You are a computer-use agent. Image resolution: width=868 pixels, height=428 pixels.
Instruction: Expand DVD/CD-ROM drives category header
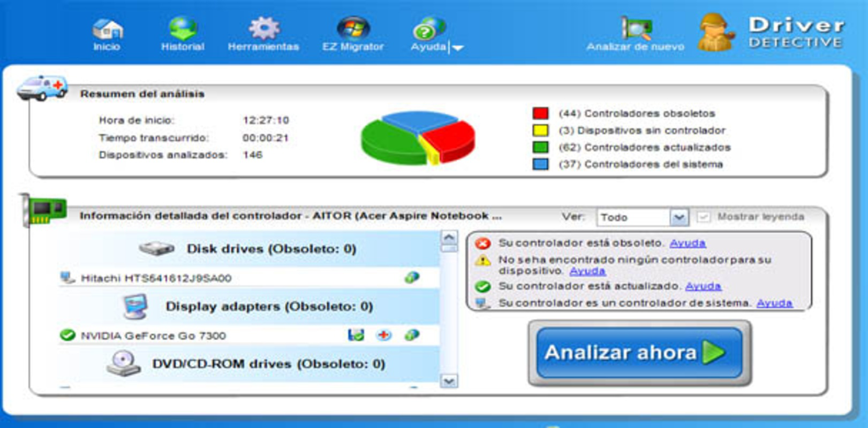coord(249,364)
